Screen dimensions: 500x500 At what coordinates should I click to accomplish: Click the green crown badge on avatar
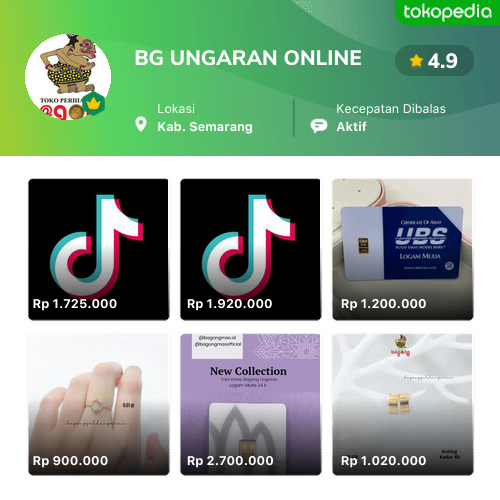[94, 104]
